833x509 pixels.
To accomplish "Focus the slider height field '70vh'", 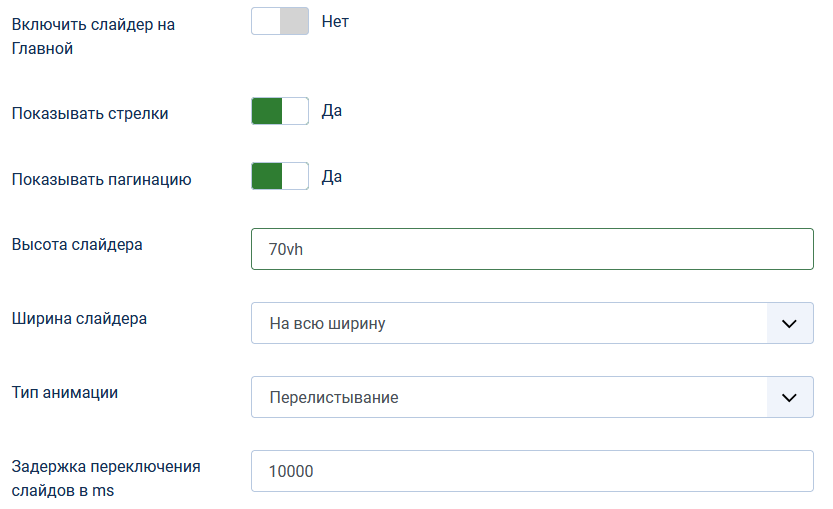I will click(532, 249).
